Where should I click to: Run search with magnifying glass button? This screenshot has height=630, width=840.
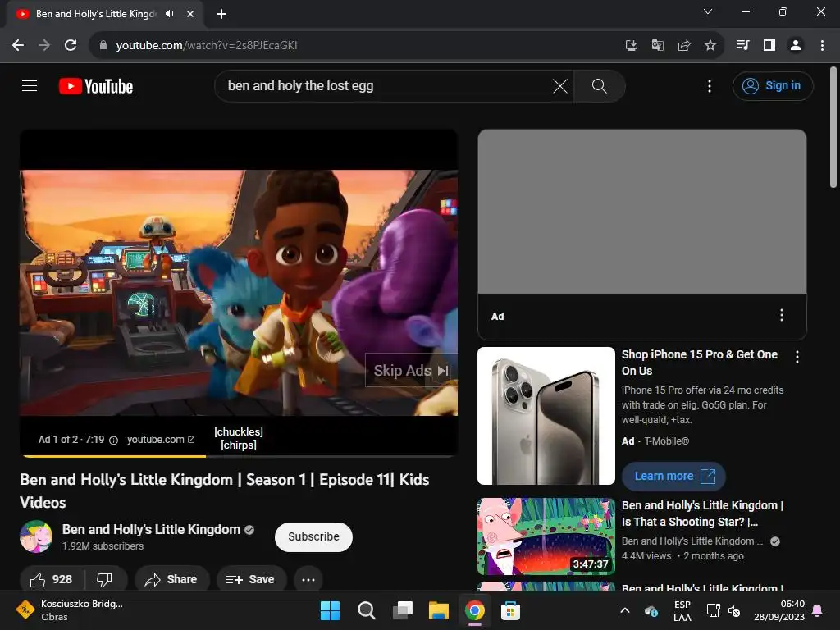click(600, 86)
